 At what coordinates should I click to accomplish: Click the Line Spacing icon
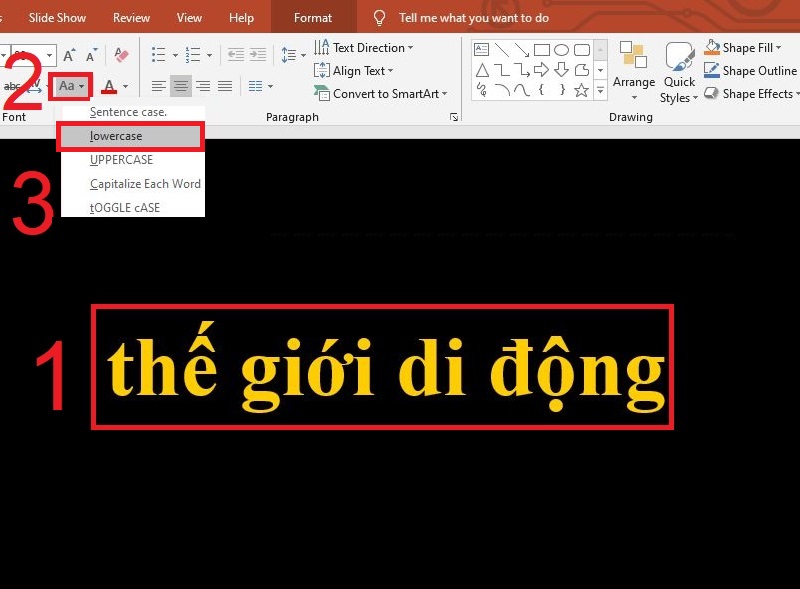tap(290, 53)
